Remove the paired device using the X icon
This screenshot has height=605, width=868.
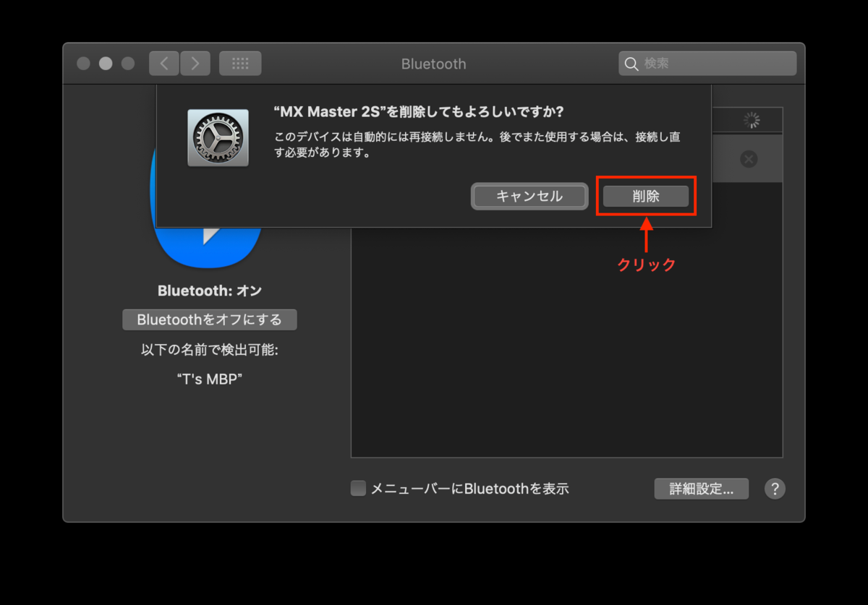pyautogui.click(x=749, y=160)
